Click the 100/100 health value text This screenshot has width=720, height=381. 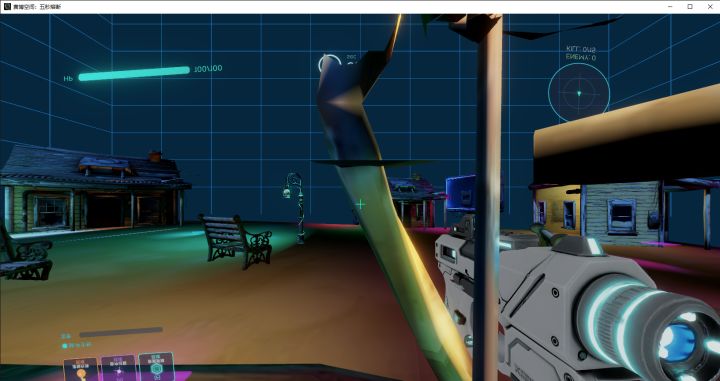pos(208,69)
